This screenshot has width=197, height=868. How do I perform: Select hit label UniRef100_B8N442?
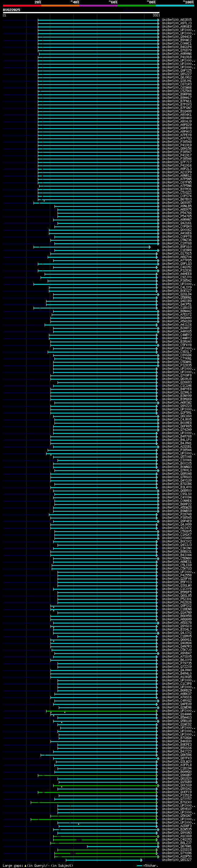(177, 311)
